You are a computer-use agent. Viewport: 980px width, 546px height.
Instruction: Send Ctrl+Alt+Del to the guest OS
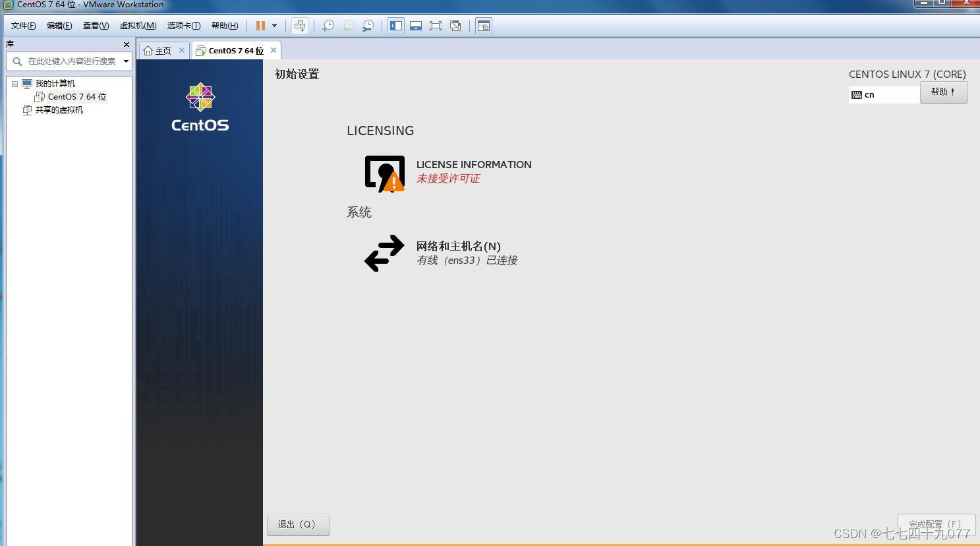coord(300,25)
